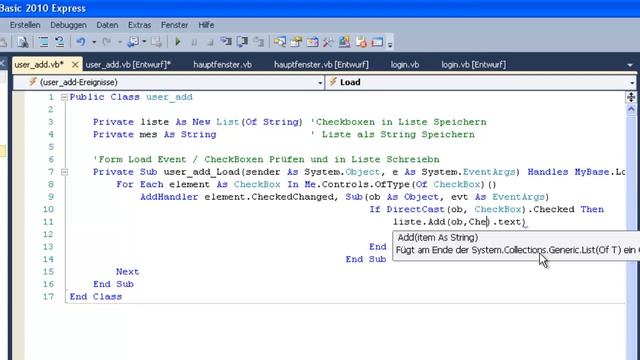The height and width of the screenshot is (360, 640).
Task: Open the Toolbox toolbar icon
Action: (x=328, y=42)
